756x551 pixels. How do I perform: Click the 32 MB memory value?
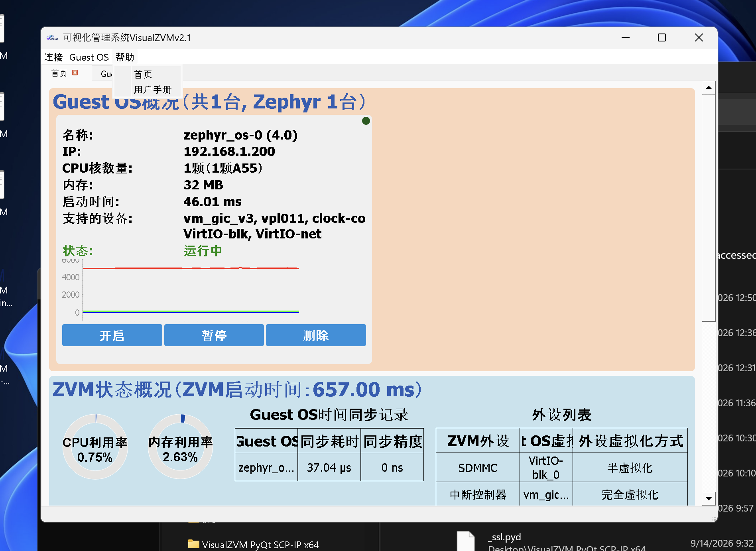(x=203, y=185)
